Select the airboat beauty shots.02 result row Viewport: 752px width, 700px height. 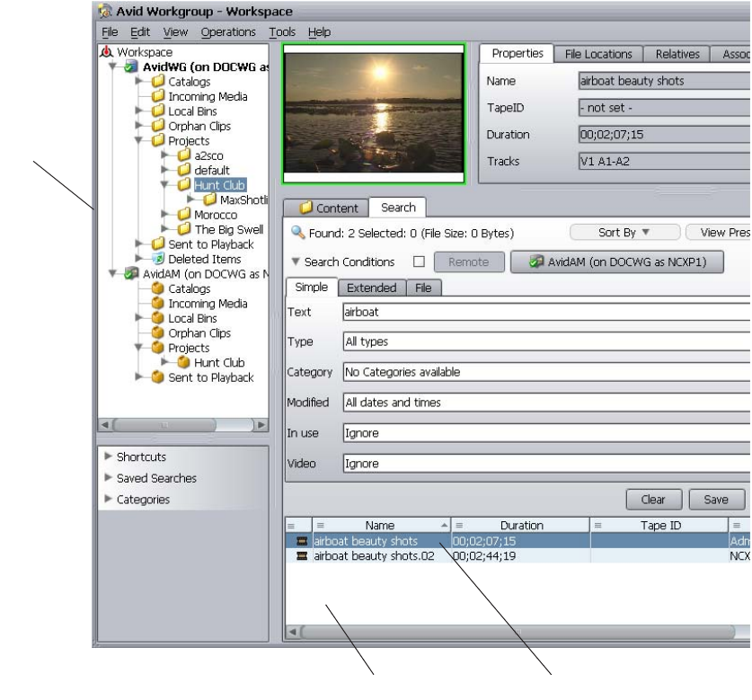tap(518, 555)
